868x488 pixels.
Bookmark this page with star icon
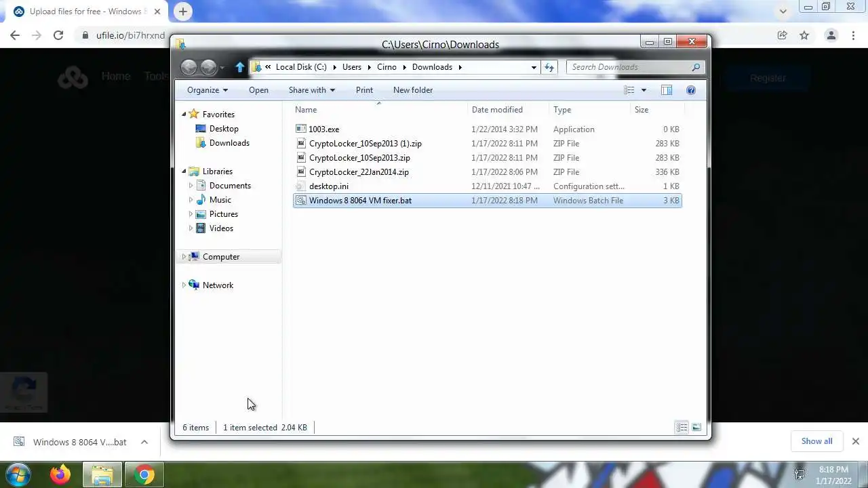pos(804,35)
